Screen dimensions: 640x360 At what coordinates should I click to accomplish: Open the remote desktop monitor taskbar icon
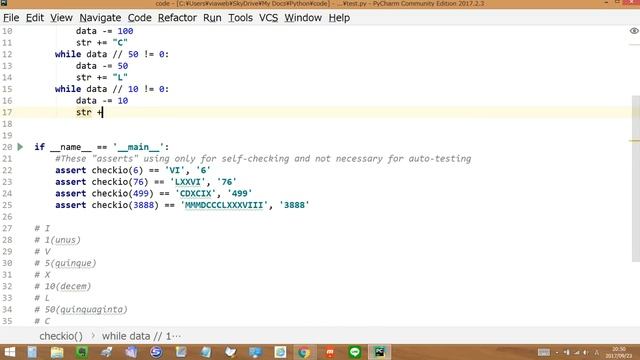[256, 352]
